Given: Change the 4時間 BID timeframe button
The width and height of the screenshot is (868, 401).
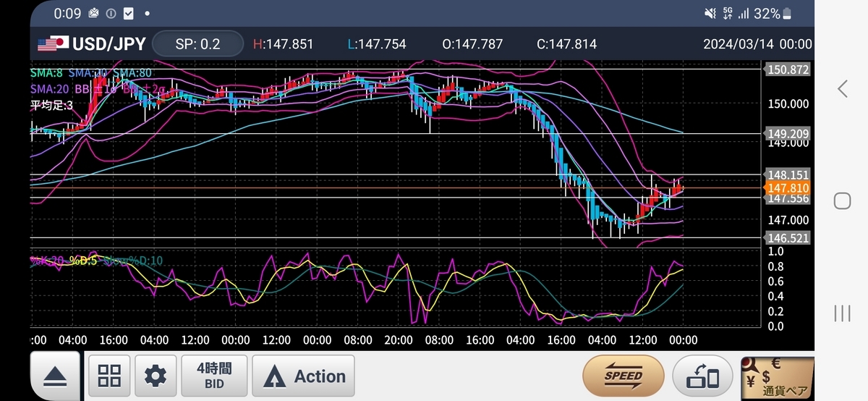Looking at the screenshot, I should [214, 376].
